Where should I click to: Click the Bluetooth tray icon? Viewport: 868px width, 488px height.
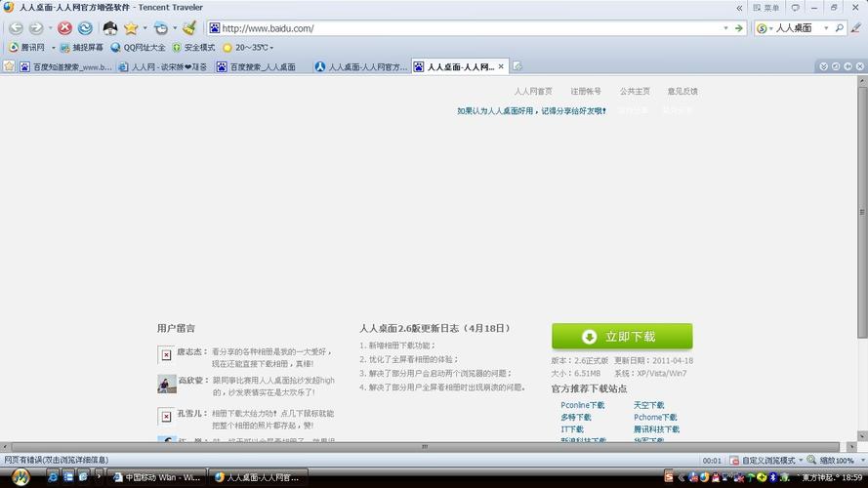pos(773,477)
